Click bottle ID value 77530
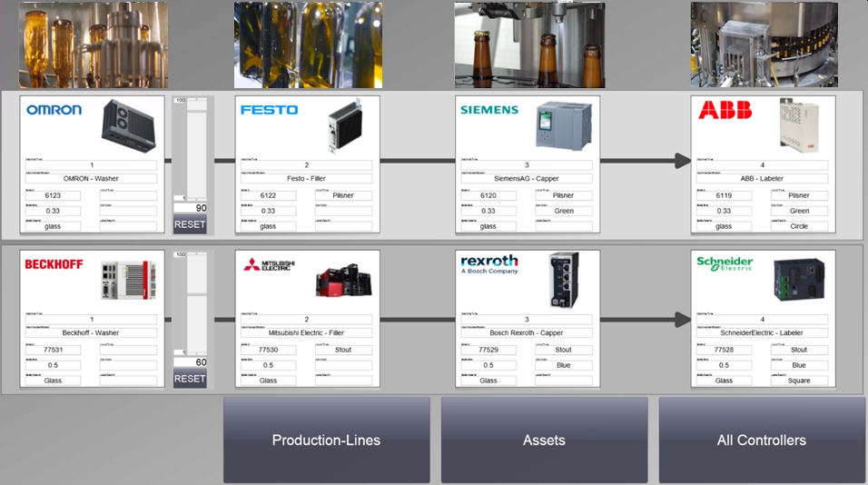 [x=269, y=350]
